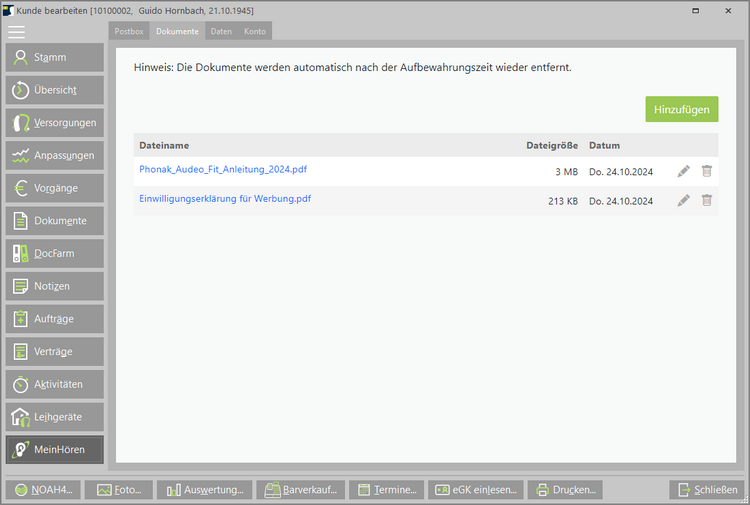Click the Schließen button

[x=707, y=490]
